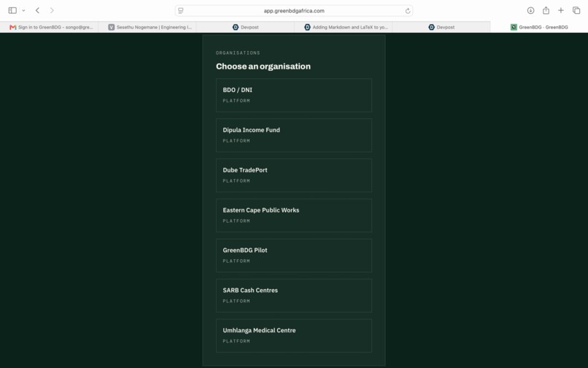Viewport: 588px width, 368px height.
Task: Open the sidebar options dropdown chevron
Action: tap(23, 10)
